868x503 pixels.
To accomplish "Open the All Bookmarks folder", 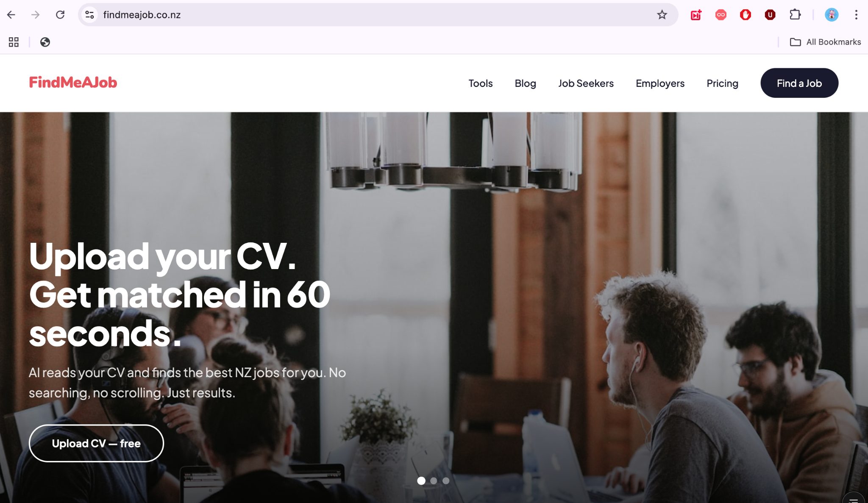I will [x=825, y=42].
